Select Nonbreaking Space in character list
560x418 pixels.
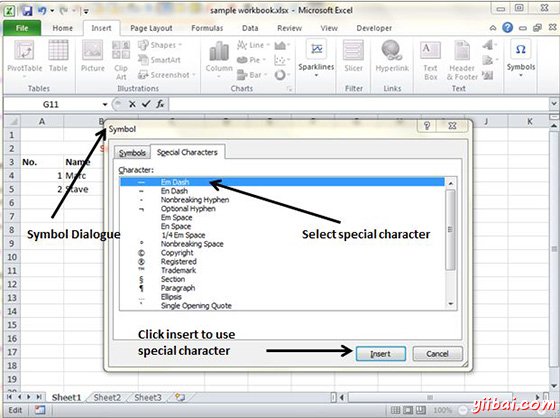click(282, 244)
